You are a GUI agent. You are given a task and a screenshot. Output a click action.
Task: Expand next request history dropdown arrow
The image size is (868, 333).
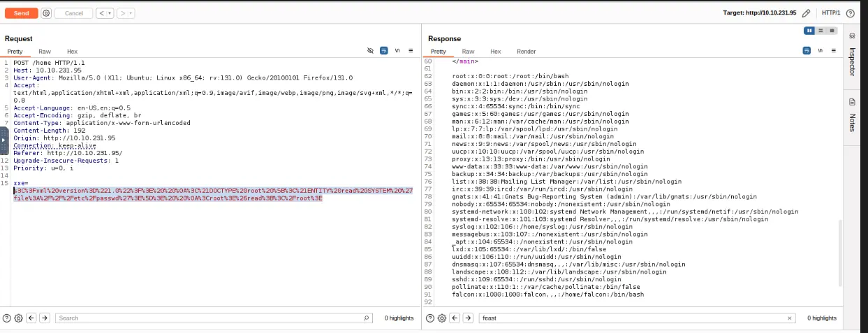tap(131, 13)
